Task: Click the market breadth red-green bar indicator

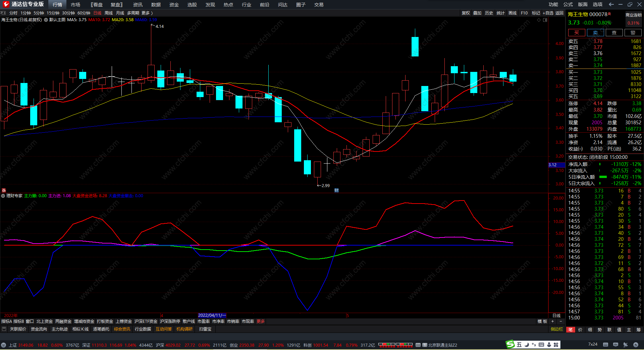Action: click(x=395, y=345)
